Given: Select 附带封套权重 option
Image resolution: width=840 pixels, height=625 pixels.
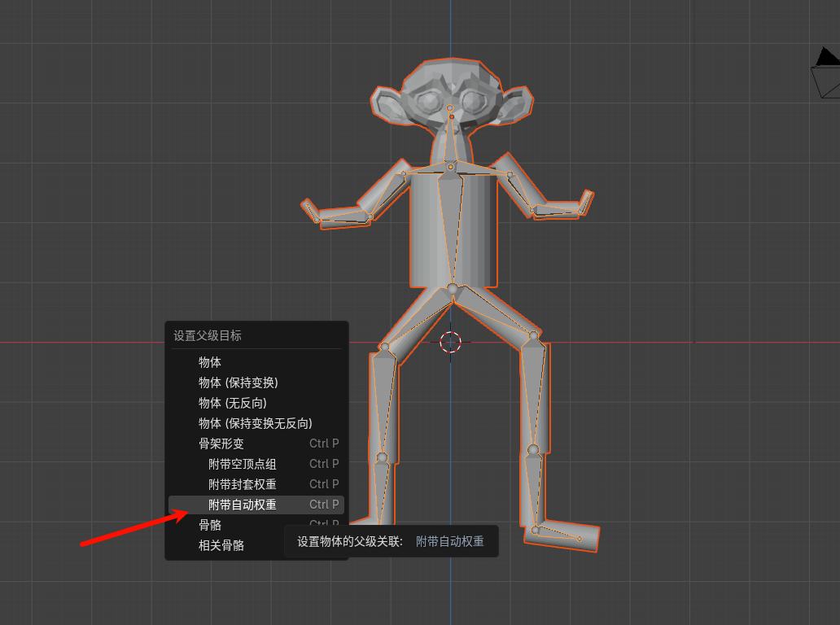Looking at the screenshot, I should tap(242, 484).
